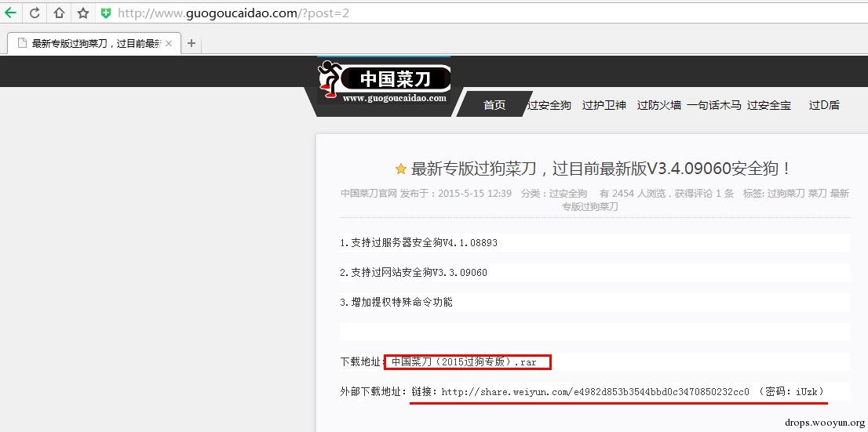
Task: Open category link 过安全狗 in post meta
Action: pos(568,194)
